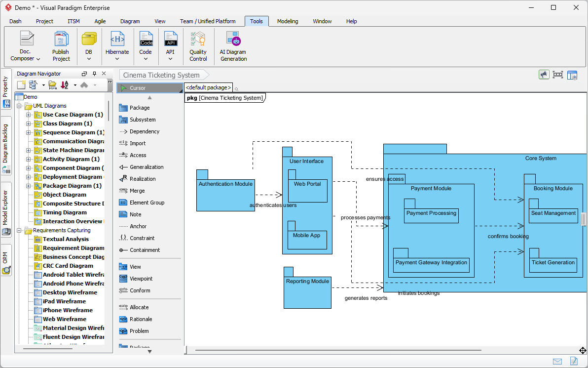The height and width of the screenshot is (368, 588).
Task: Open the DB dropdown arrow
Action: point(89,59)
